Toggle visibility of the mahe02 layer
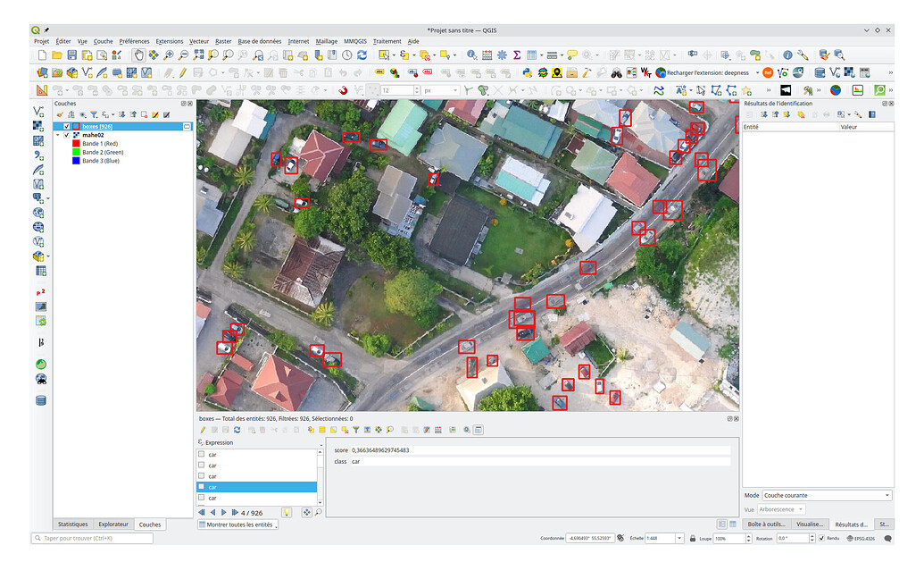The image size is (924, 579). point(67,135)
